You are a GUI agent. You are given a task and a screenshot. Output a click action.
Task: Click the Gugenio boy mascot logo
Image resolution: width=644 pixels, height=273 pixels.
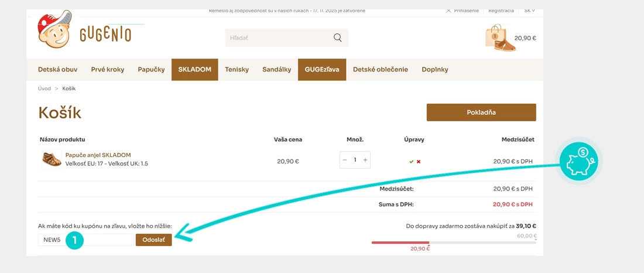tap(54, 29)
